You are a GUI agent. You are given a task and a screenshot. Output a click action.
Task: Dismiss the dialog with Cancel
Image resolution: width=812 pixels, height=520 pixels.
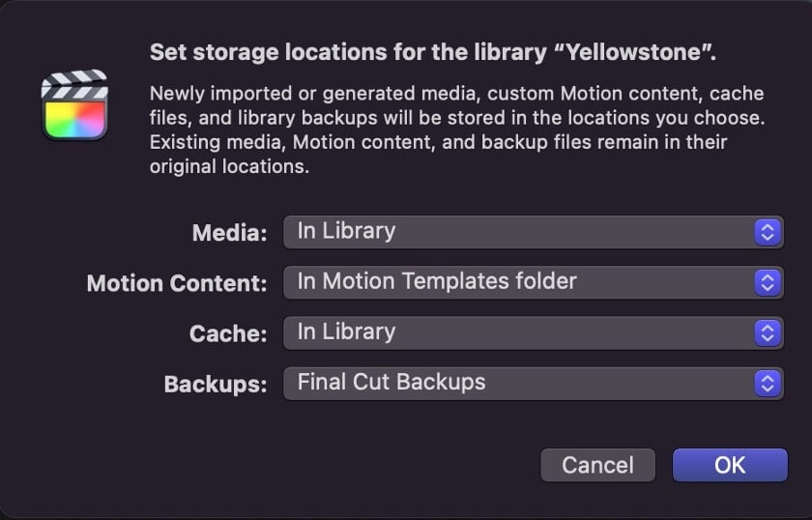point(598,465)
